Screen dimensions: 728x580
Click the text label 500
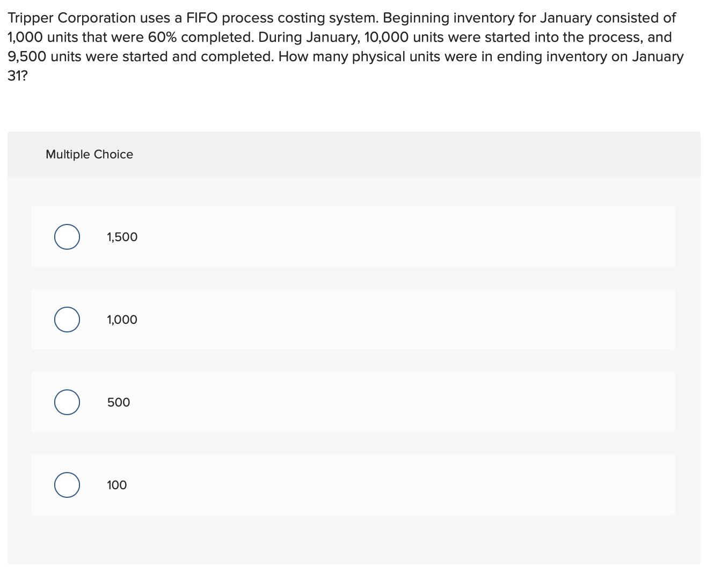click(x=118, y=402)
